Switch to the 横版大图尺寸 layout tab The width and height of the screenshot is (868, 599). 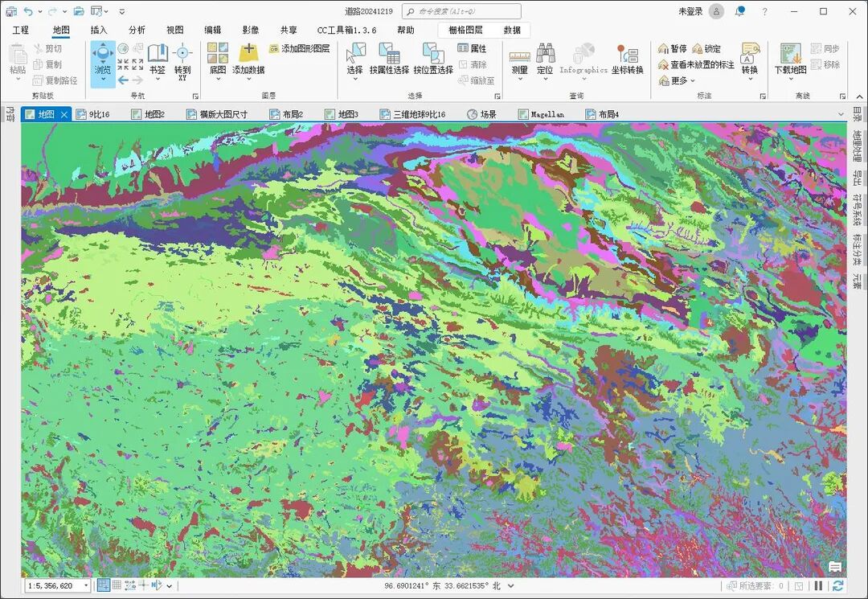click(x=217, y=114)
